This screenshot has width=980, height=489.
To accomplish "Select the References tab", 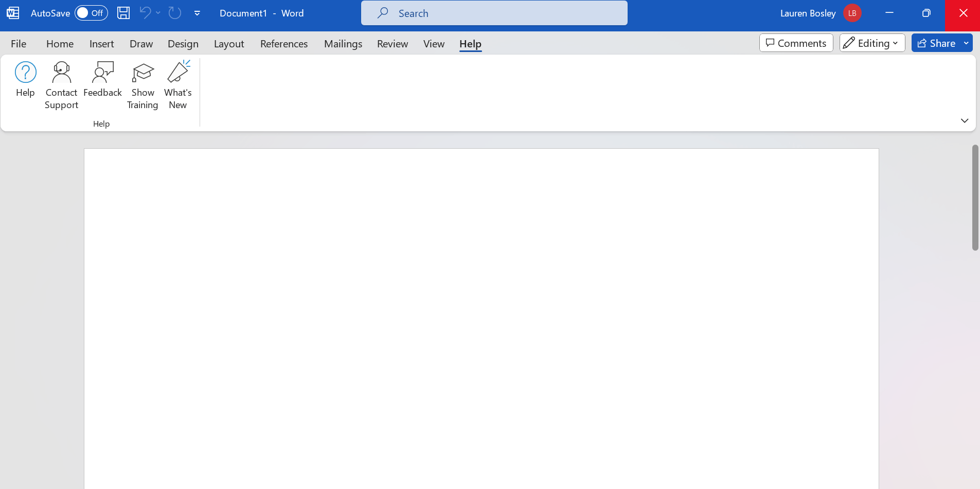I will click(x=284, y=44).
